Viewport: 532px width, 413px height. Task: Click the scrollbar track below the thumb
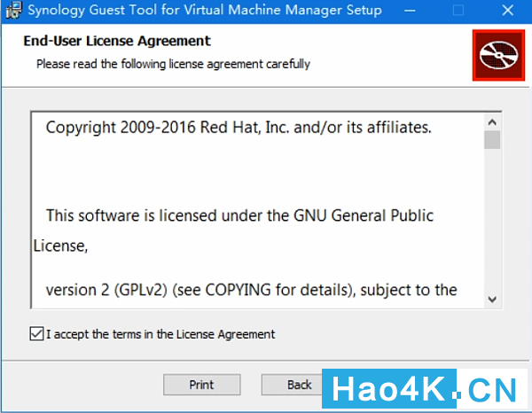(x=492, y=220)
